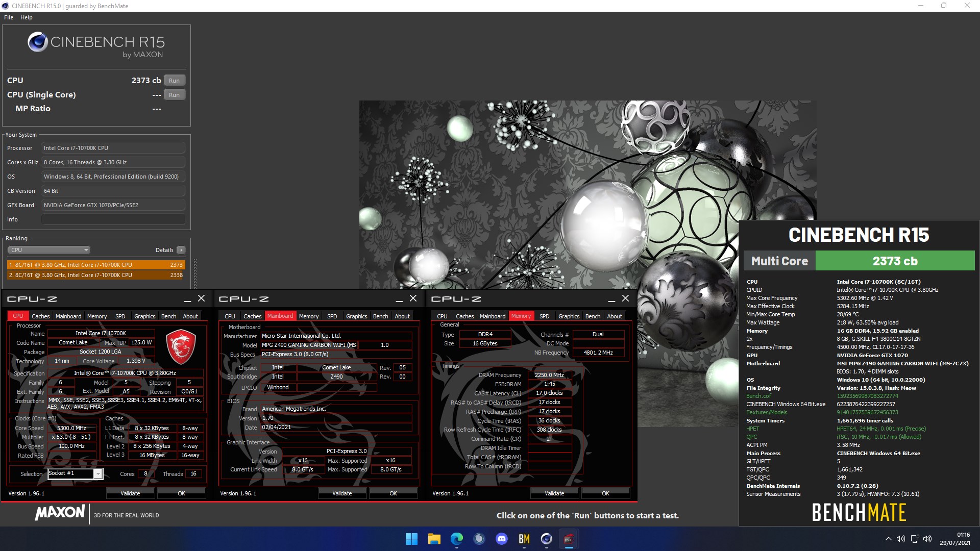Screen dimensions: 980x551
Task: Run the multi-core CPU test
Action: coord(175,81)
